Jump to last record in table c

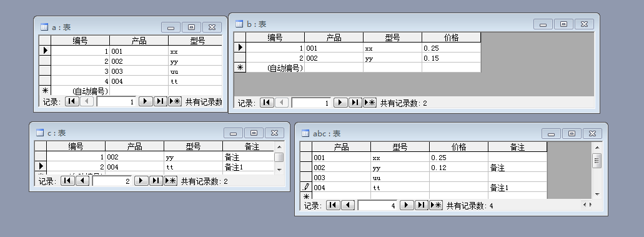[156, 181]
